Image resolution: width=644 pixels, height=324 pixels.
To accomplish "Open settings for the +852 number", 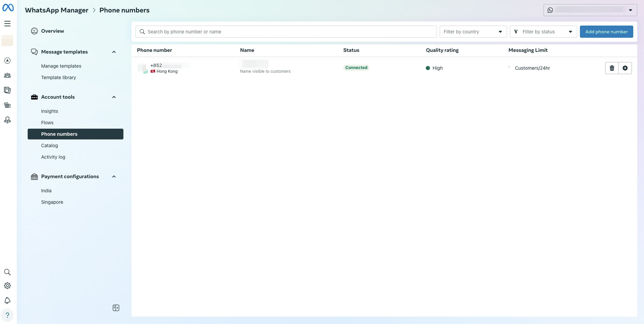I will [625, 68].
